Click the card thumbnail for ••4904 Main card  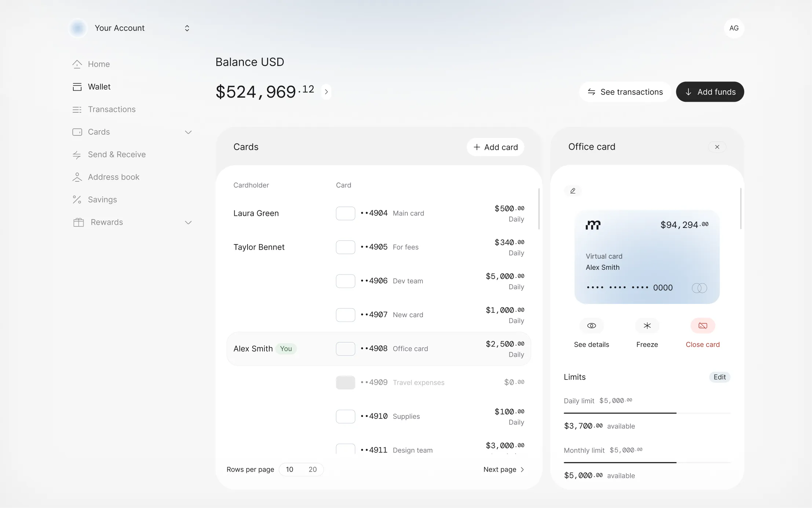345,213
